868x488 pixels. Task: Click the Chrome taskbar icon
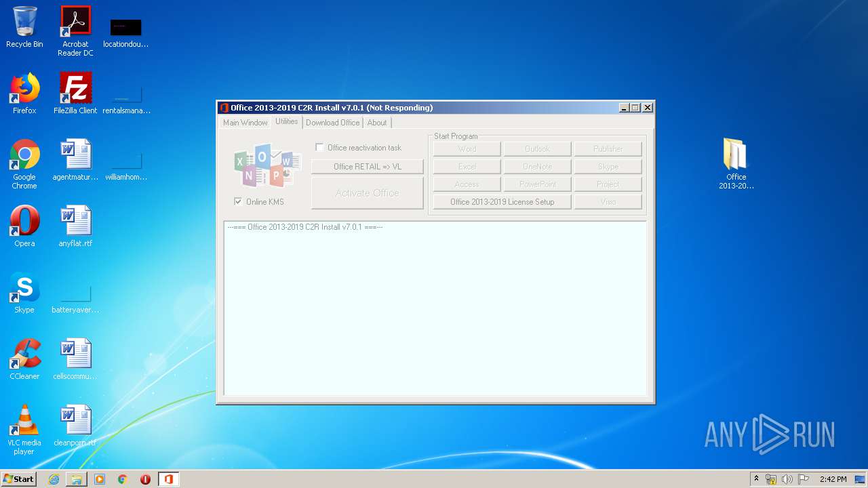click(123, 479)
